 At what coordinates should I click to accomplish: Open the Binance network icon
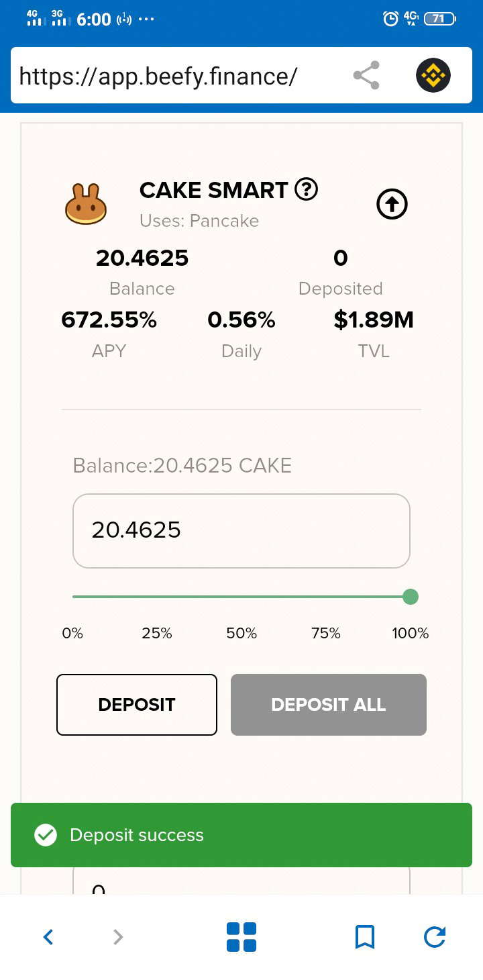click(x=433, y=75)
